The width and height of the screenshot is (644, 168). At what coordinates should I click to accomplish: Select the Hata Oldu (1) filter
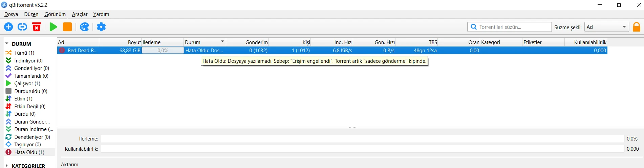pos(29,152)
